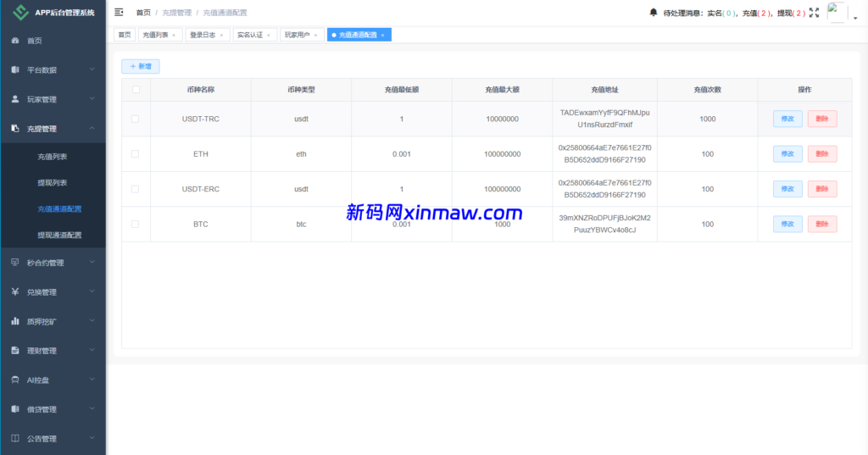Close the 登录日志 tab
The image size is (868, 455).
[x=221, y=35]
